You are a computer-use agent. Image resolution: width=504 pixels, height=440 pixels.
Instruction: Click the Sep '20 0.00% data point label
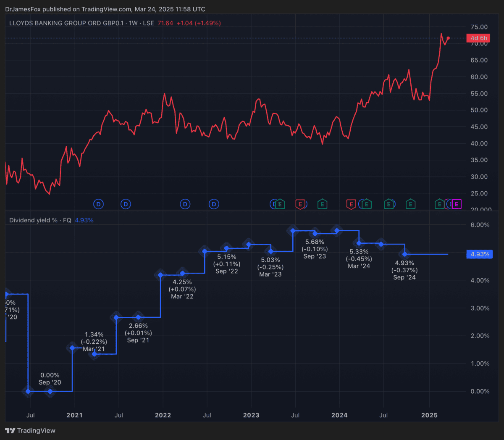[50, 379]
